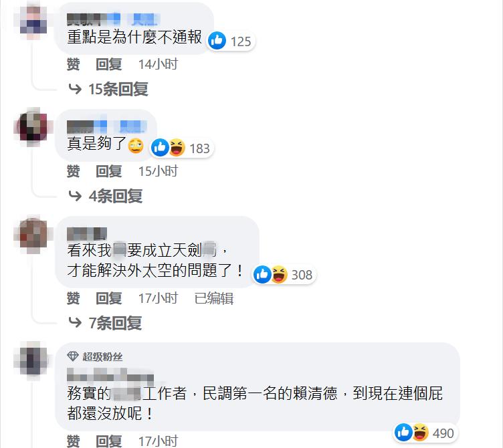Click the laughing emoji reaction beside 308
Viewport: 503px width, 448px height.
[x=279, y=275]
